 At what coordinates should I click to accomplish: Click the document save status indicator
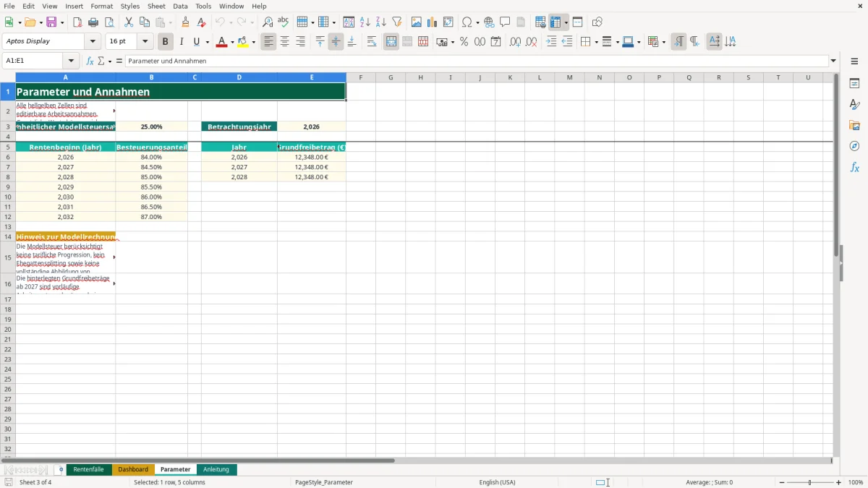[8, 481]
